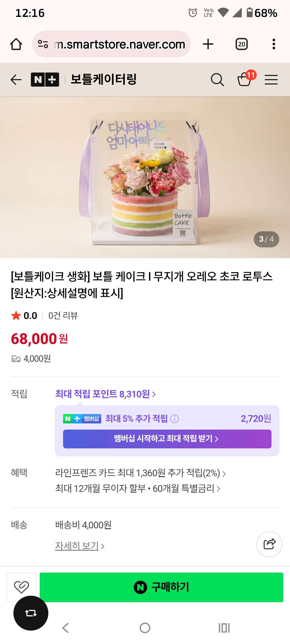Expand 최대 적립 포인트 8,310원 details
Image resolution: width=290 pixels, height=644 pixels.
(x=106, y=394)
